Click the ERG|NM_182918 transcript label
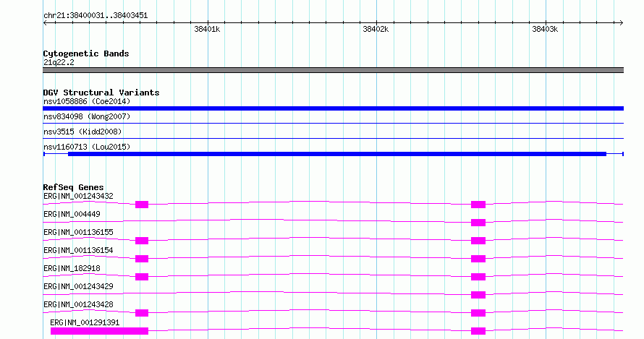 [72, 268]
